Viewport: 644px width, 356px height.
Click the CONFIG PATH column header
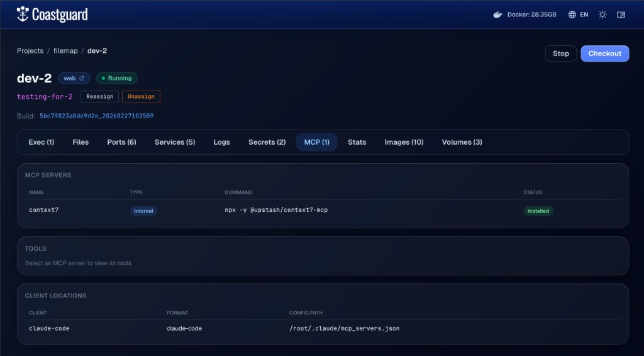(306, 313)
